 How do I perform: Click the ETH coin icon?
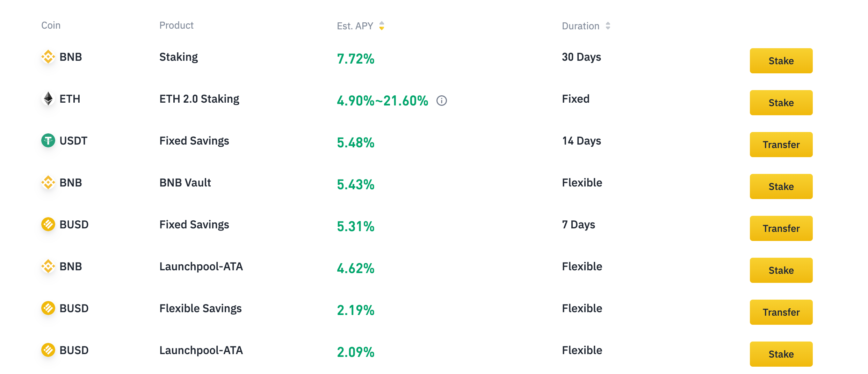(48, 98)
